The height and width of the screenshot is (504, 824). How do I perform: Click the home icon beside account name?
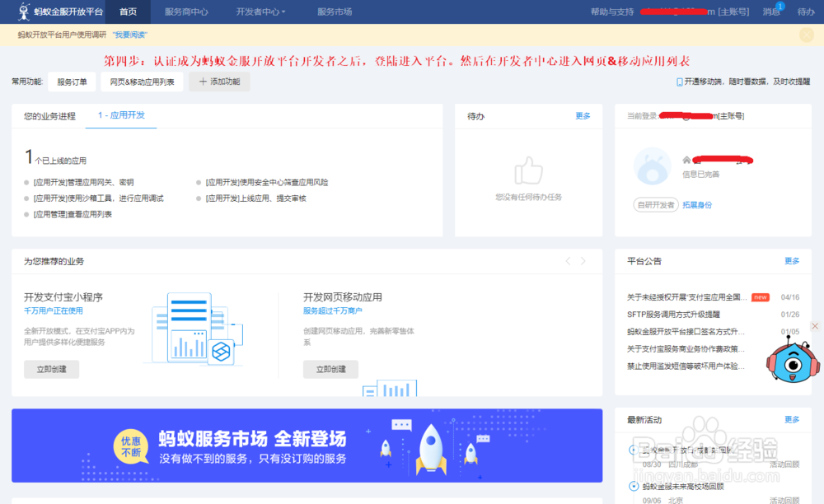[686, 160]
